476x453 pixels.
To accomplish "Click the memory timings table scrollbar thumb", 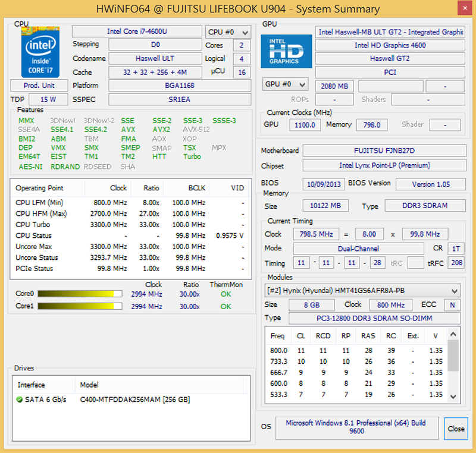I will [453, 356].
